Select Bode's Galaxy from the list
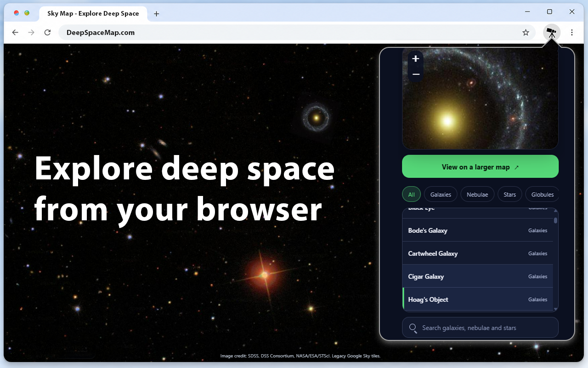This screenshot has width=588, height=368. (478, 230)
